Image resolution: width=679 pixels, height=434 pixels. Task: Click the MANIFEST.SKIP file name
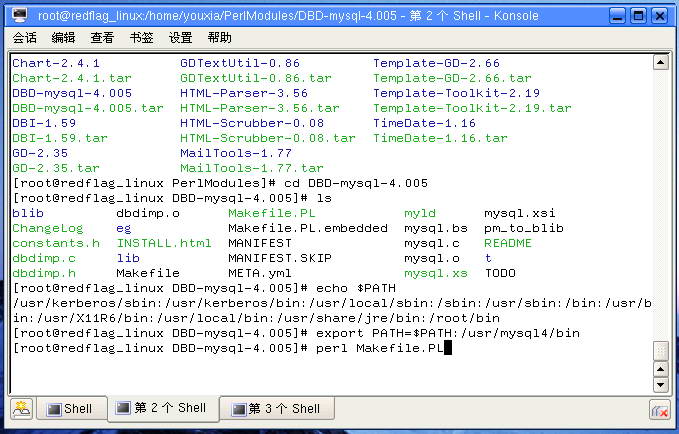(280, 259)
